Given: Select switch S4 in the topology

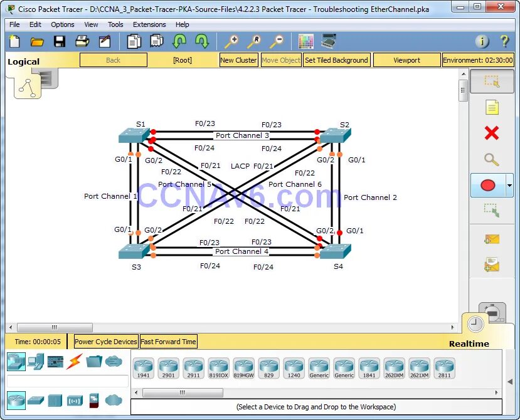Looking at the screenshot, I should [336, 251].
